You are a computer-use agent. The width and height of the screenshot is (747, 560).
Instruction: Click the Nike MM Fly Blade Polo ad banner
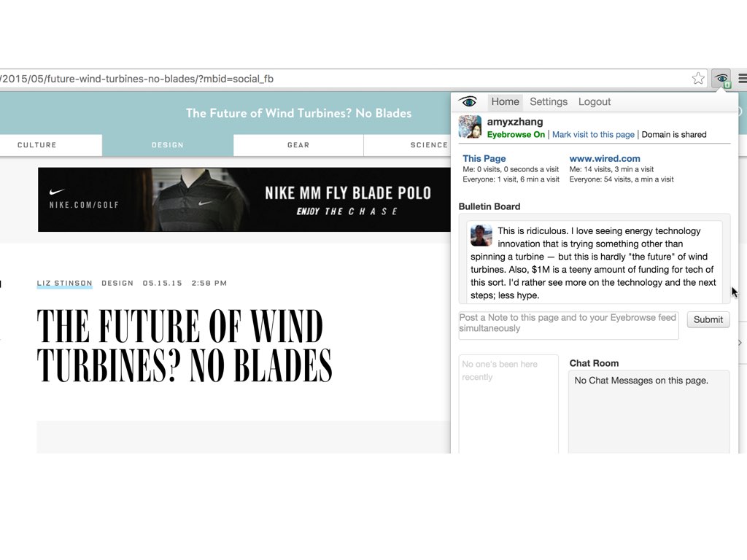(244, 200)
